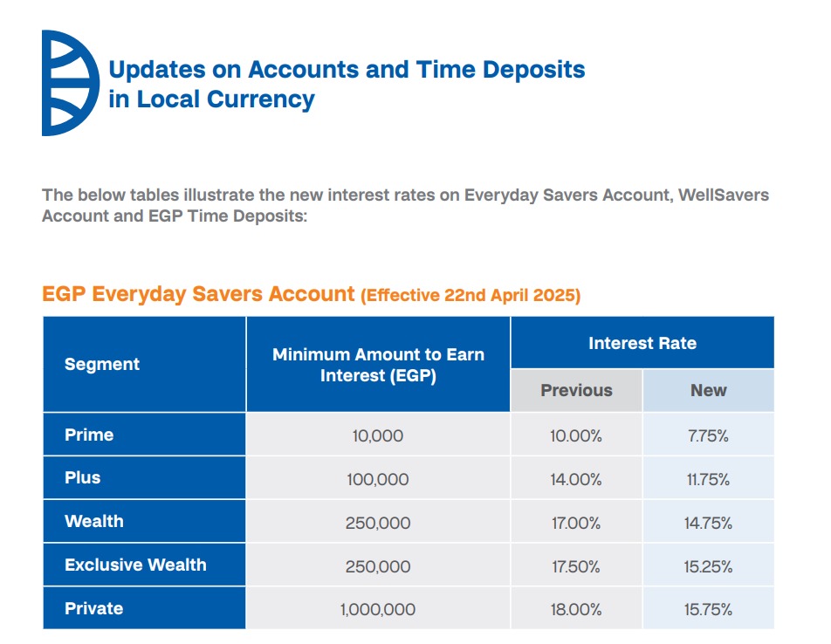
Task: Select the 'Plus' segment row label
Action: [x=83, y=478]
